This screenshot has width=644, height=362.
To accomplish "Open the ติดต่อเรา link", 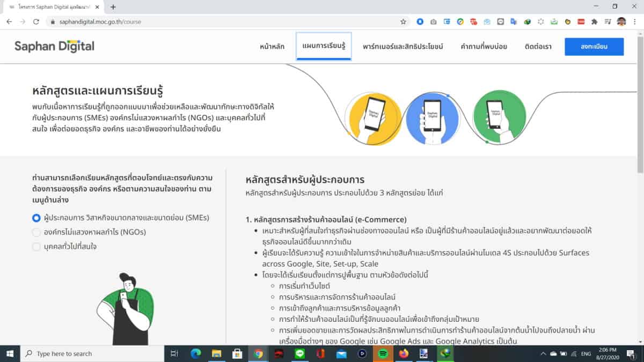I will point(538,47).
